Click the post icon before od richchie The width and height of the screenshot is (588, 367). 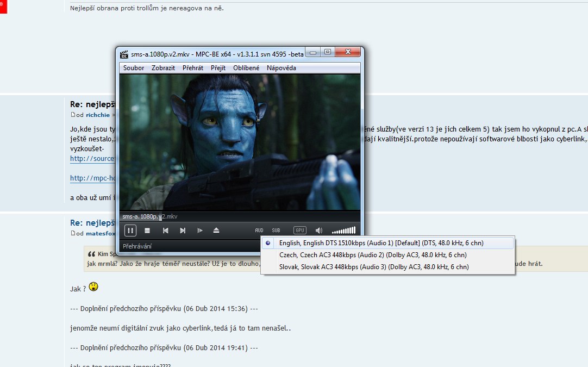[x=73, y=115]
